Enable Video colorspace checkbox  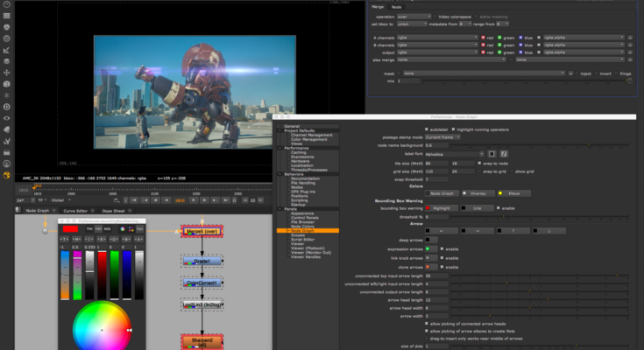tap(435, 17)
